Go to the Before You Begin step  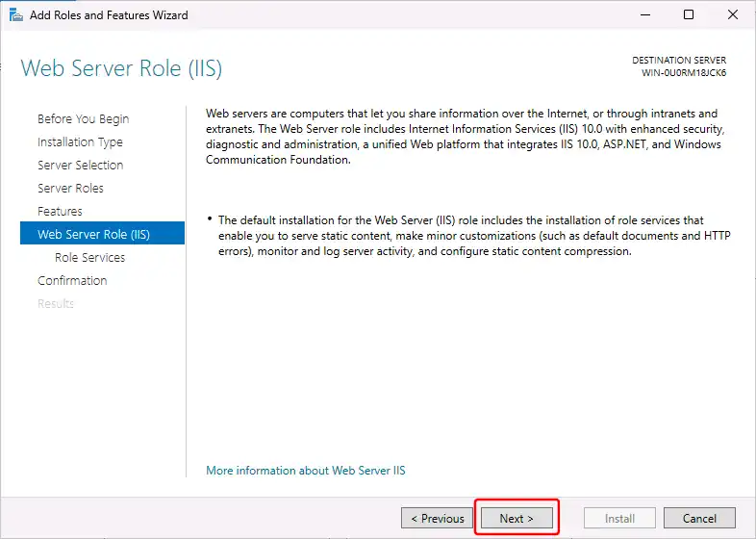coord(83,119)
